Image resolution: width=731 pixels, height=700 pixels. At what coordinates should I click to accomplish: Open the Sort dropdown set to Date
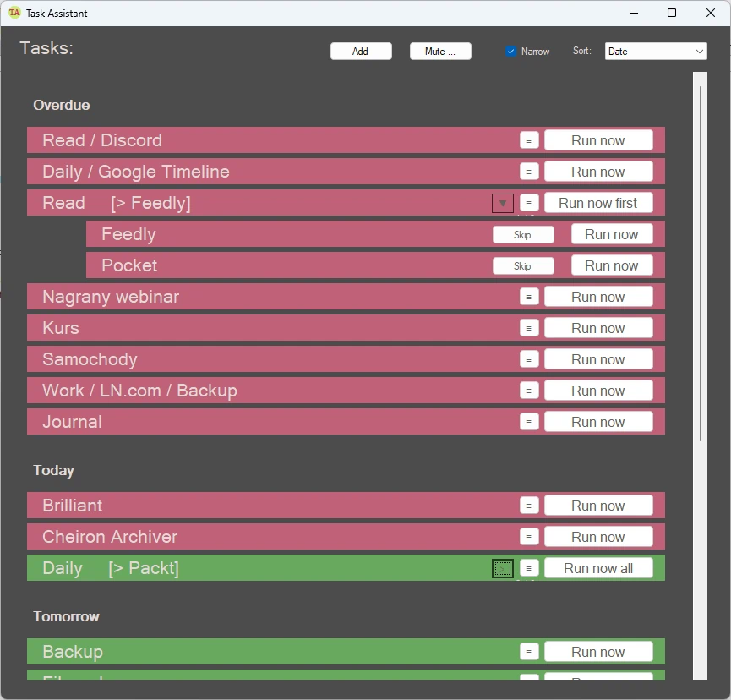click(655, 52)
